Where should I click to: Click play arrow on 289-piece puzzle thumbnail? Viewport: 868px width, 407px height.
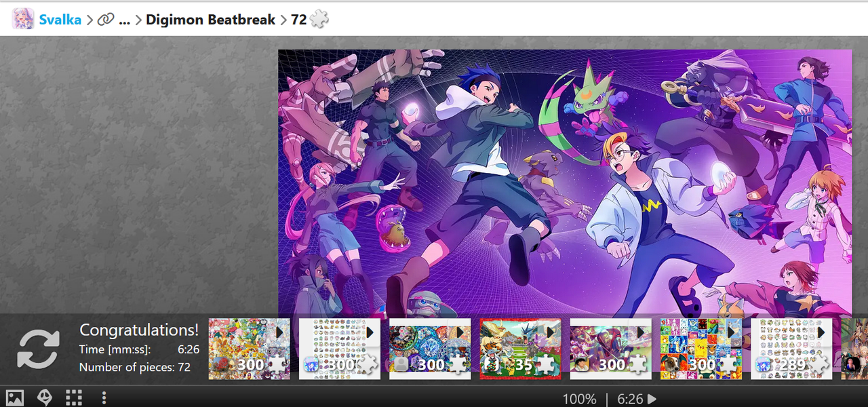pyautogui.click(x=822, y=332)
